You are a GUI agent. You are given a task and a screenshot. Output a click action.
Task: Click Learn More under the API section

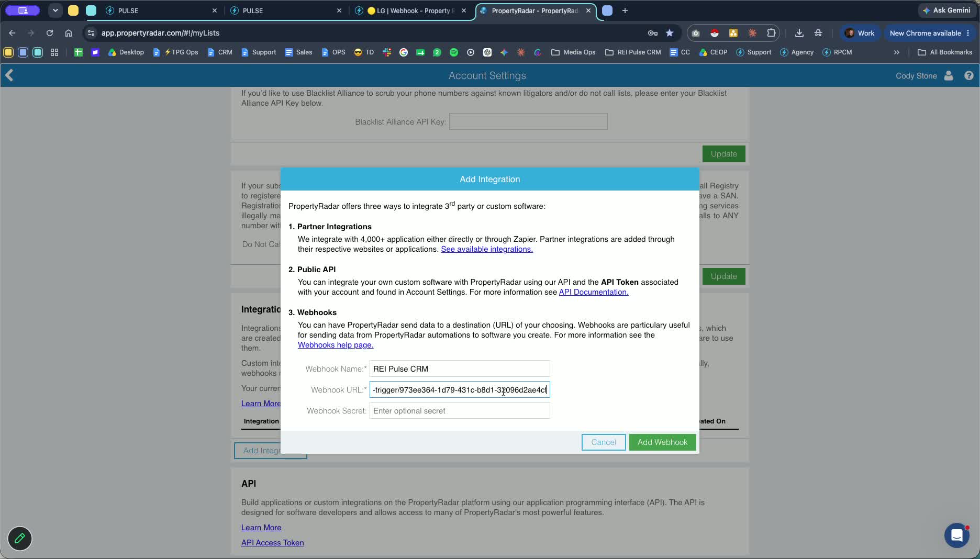pyautogui.click(x=261, y=528)
